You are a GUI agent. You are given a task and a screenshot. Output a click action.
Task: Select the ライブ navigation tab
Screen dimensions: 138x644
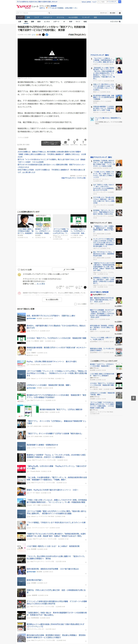point(37,17)
